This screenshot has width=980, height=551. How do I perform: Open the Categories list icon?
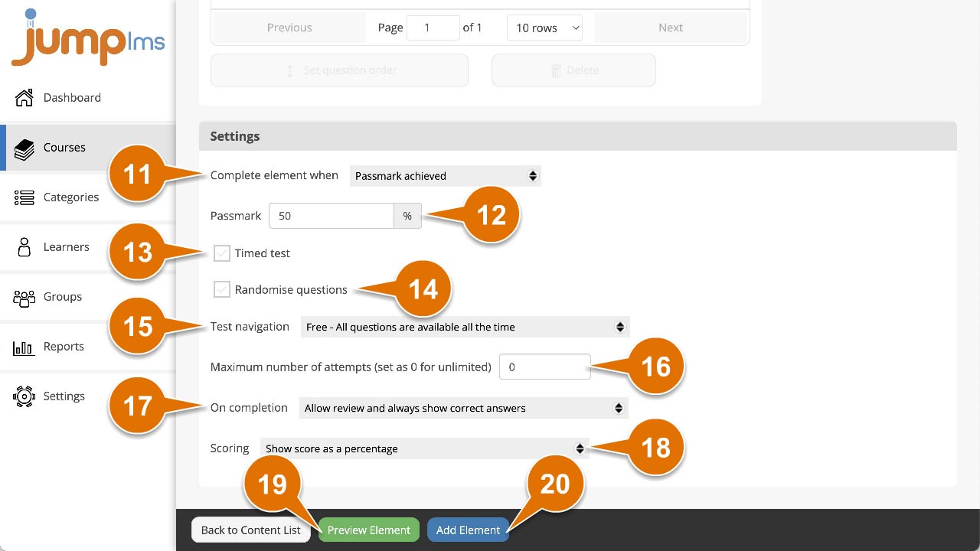(x=24, y=197)
